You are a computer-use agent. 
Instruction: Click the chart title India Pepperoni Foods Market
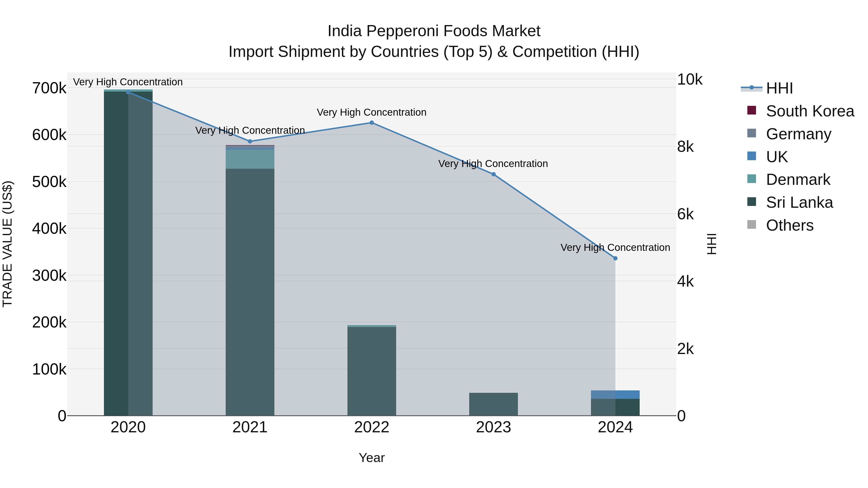tap(434, 31)
